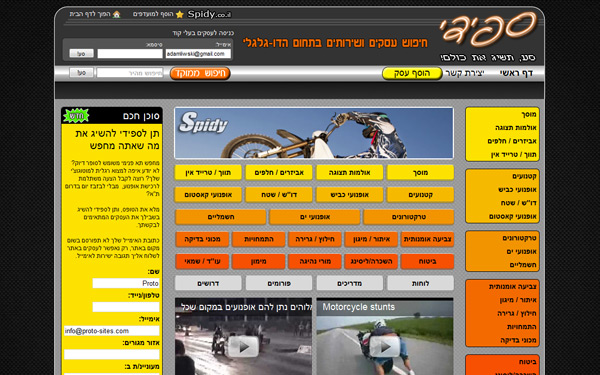Click the quick search input field

130,73
